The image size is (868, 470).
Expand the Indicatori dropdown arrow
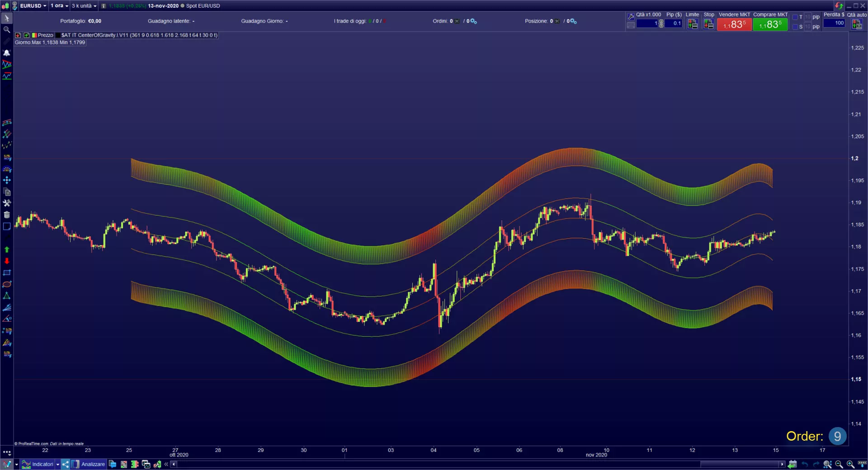click(x=58, y=464)
